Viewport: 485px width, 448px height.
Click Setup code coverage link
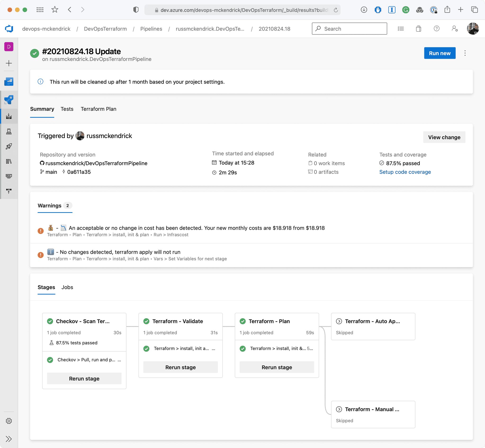(405, 172)
